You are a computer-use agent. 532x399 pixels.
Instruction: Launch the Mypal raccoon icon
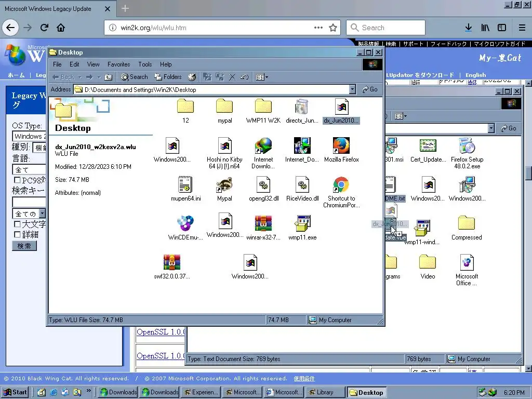[224, 184]
